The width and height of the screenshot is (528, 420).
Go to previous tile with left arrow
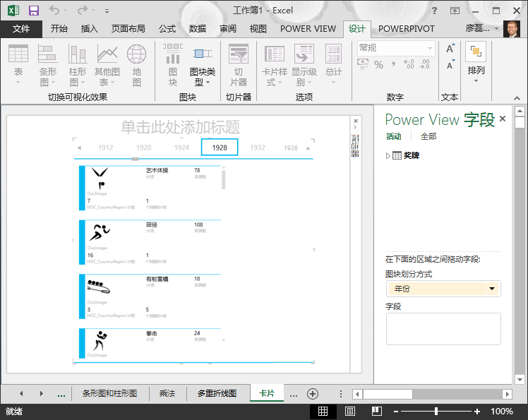pos(79,148)
